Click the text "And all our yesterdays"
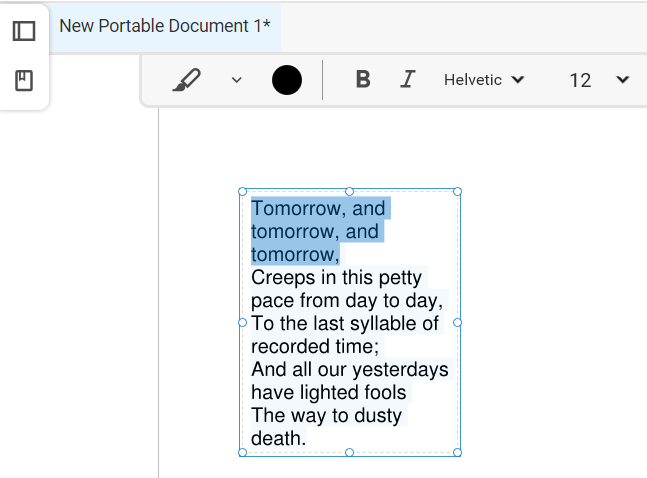Screen dimensions: 647x478 pos(350,369)
